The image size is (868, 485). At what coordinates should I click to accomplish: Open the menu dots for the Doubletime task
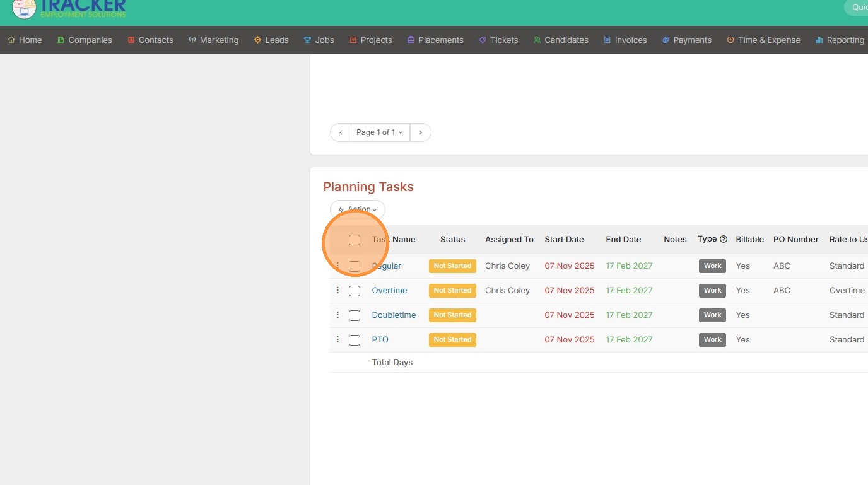[337, 315]
